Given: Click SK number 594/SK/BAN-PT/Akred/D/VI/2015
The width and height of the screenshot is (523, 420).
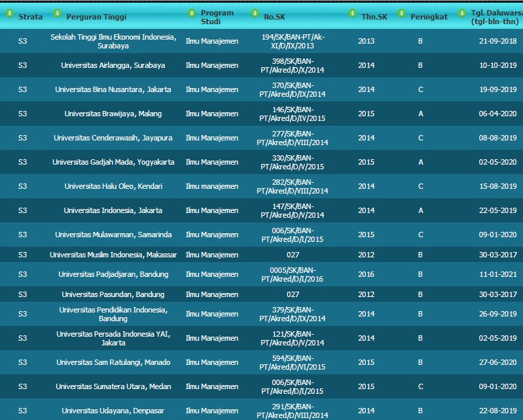Looking at the screenshot, I should (x=292, y=362).
